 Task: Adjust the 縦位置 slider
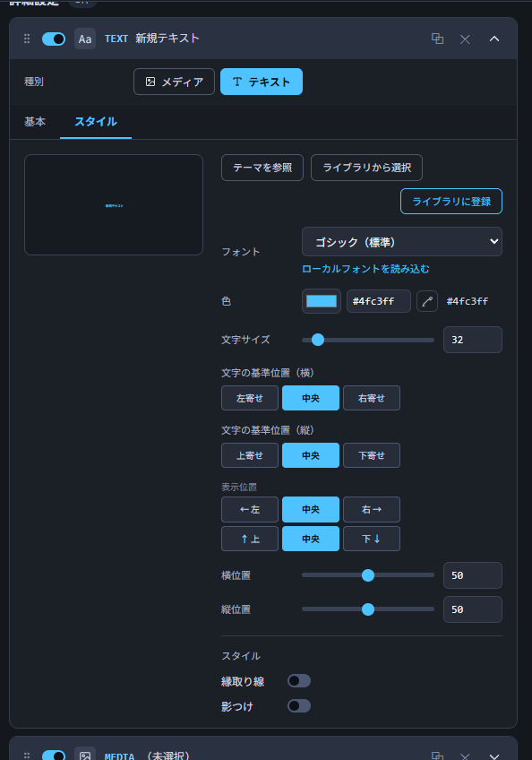pos(368,609)
